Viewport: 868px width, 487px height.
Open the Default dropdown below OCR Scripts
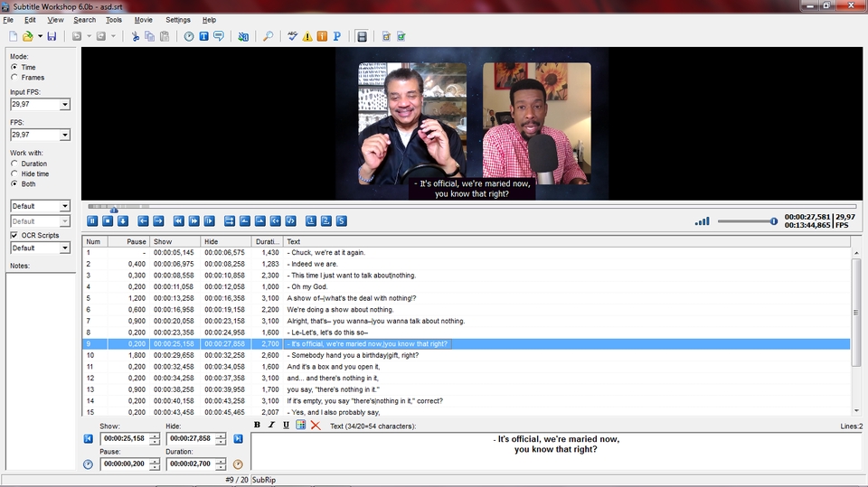tap(65, 248)
